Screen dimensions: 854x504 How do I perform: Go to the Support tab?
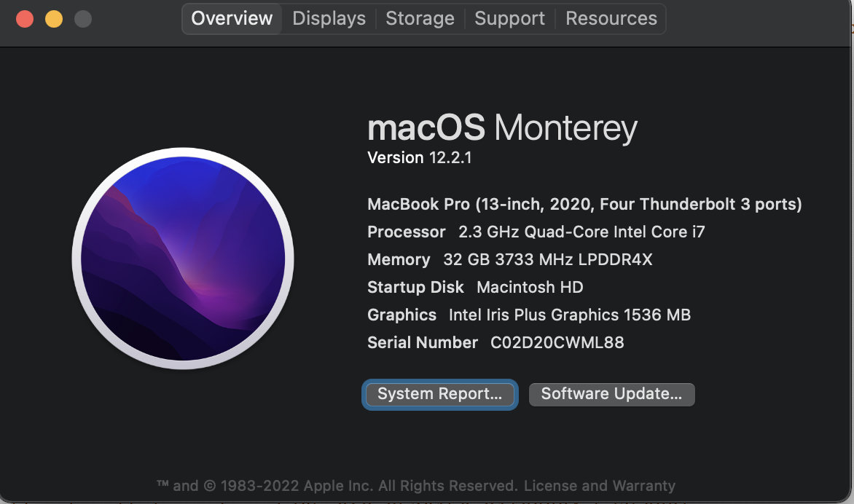pyautogui.click(x=509, y=18)
